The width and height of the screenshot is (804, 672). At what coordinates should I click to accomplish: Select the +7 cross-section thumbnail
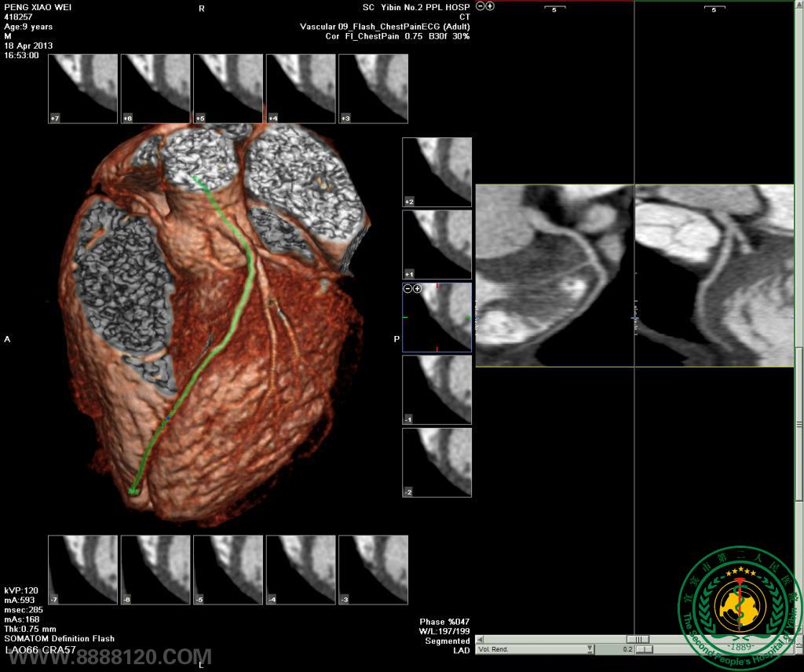point(82,89)
